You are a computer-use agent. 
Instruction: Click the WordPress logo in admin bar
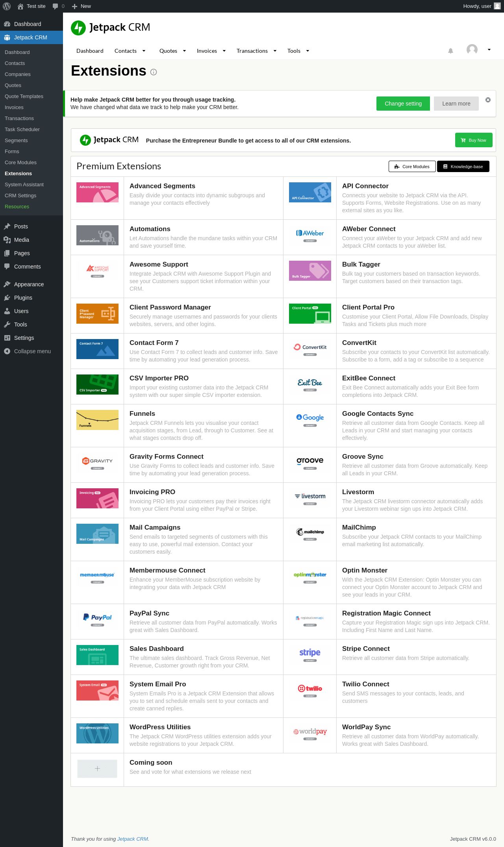pyautogui.click(x=7, y=6)
